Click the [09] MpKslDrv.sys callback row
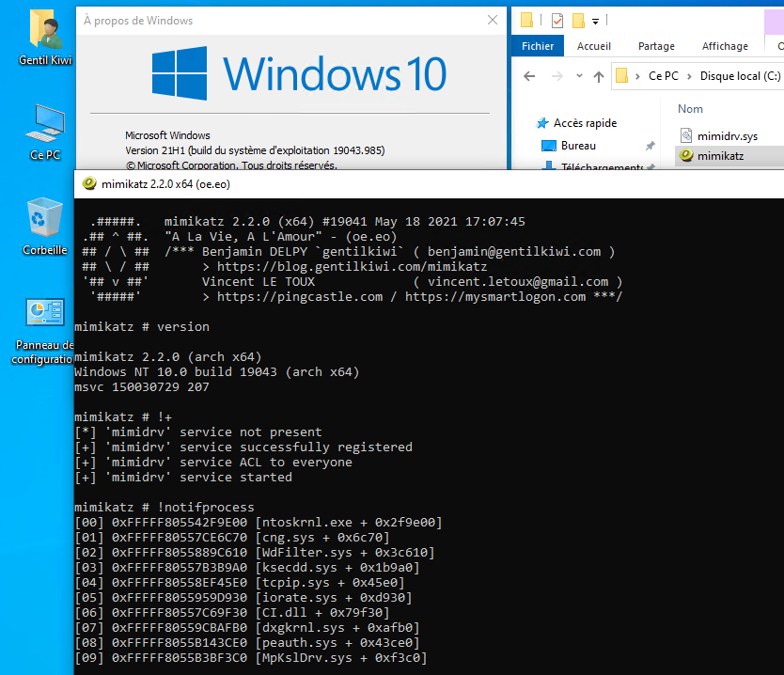This screenshot has width=784, height=675. coord(251,657)
